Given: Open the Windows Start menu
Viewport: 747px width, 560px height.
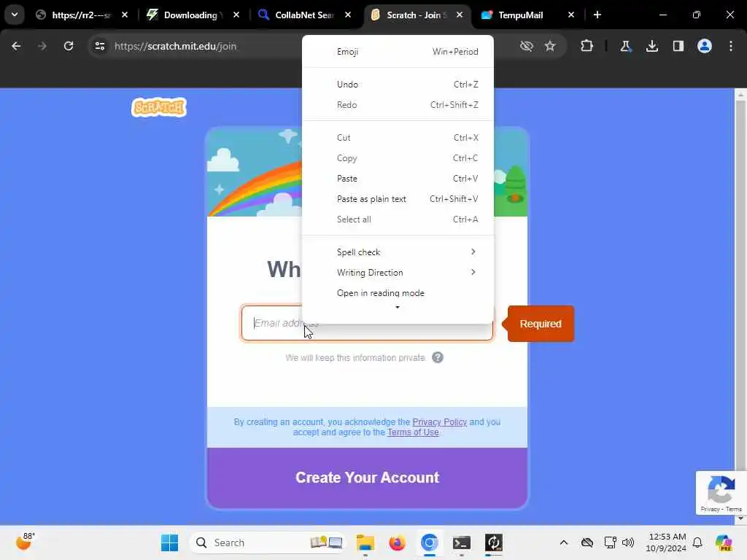Looking at the screenshot, I should [169, 542].
